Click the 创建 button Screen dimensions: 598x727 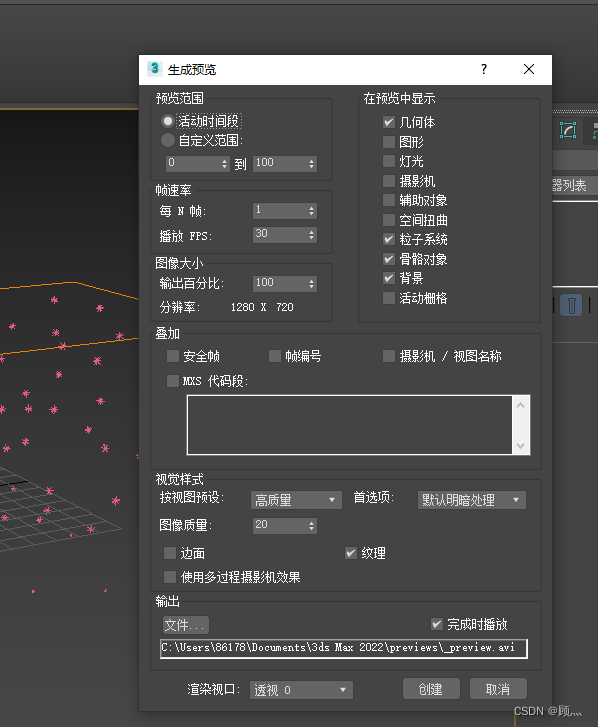pyautogui.click(x=431, y=689)
